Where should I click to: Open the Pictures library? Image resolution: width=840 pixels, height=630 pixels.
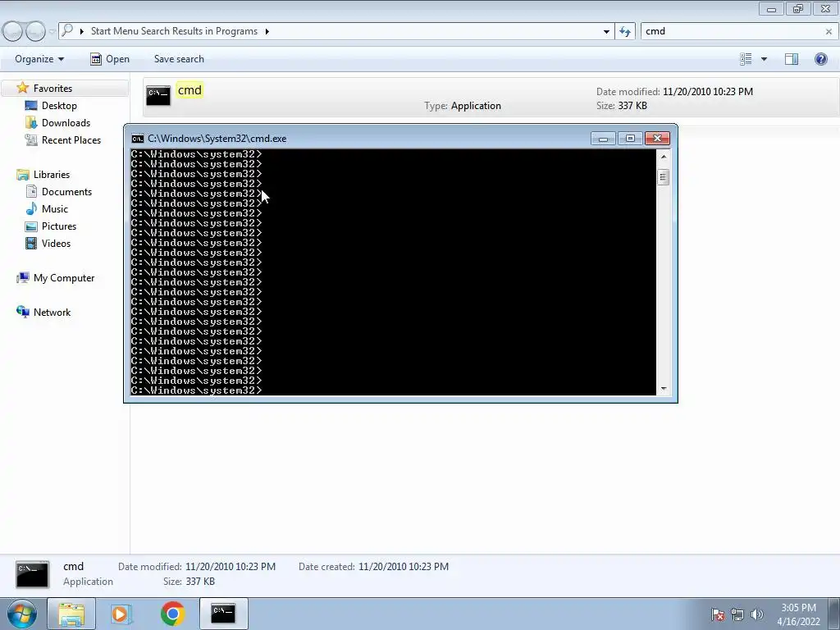point(59,226)
